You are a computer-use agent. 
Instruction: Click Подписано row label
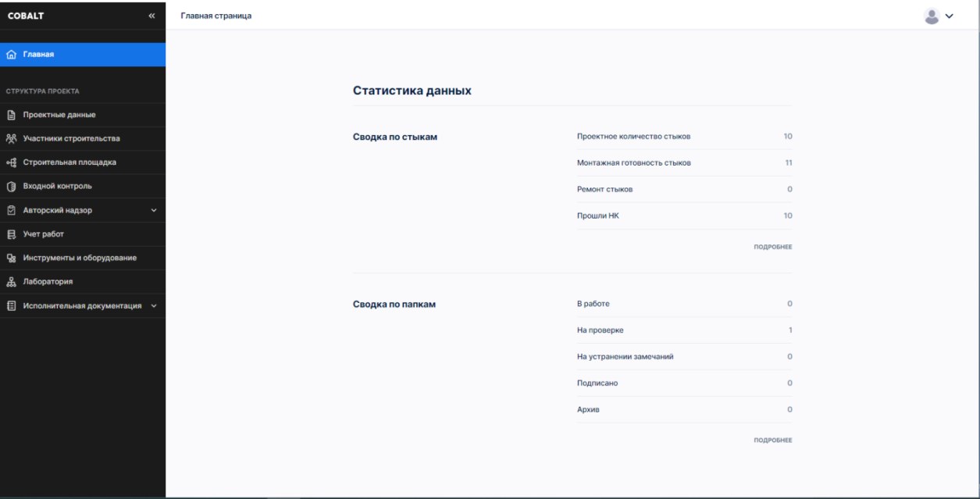(x=597, y=383)
